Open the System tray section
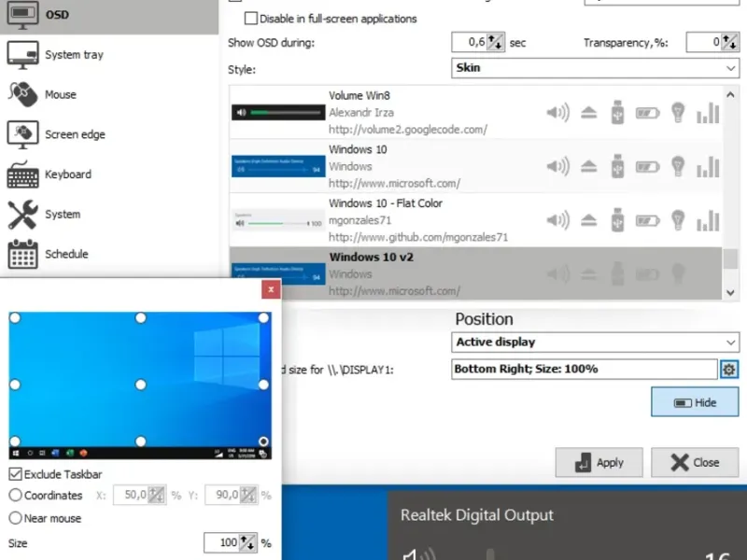 point(109,55)
